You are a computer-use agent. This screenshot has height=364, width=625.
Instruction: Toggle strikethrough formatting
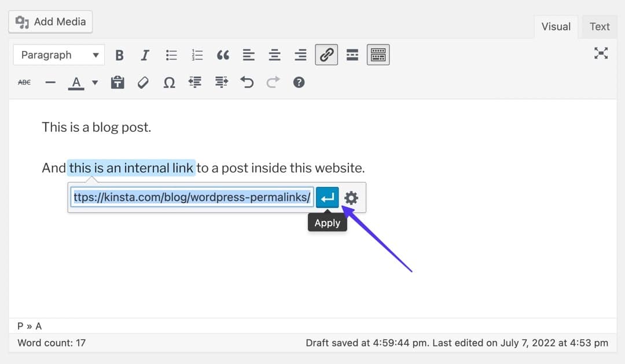pos(24,83)
